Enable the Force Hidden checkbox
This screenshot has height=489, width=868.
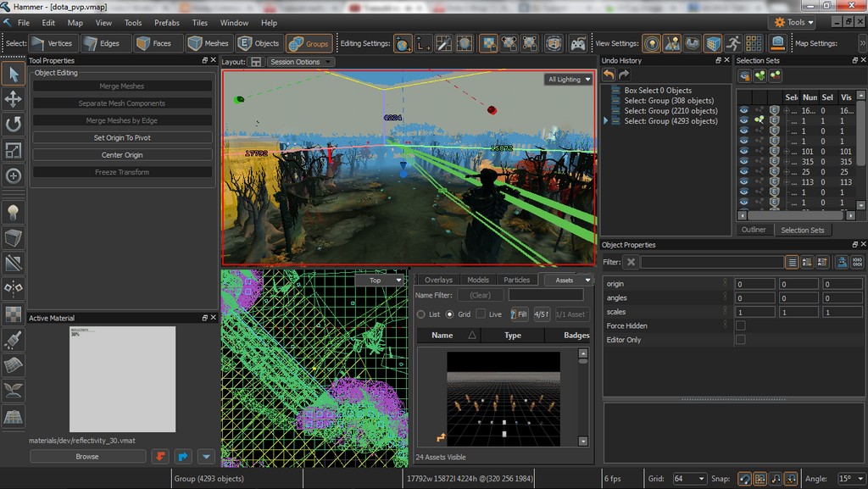(740, 325)
